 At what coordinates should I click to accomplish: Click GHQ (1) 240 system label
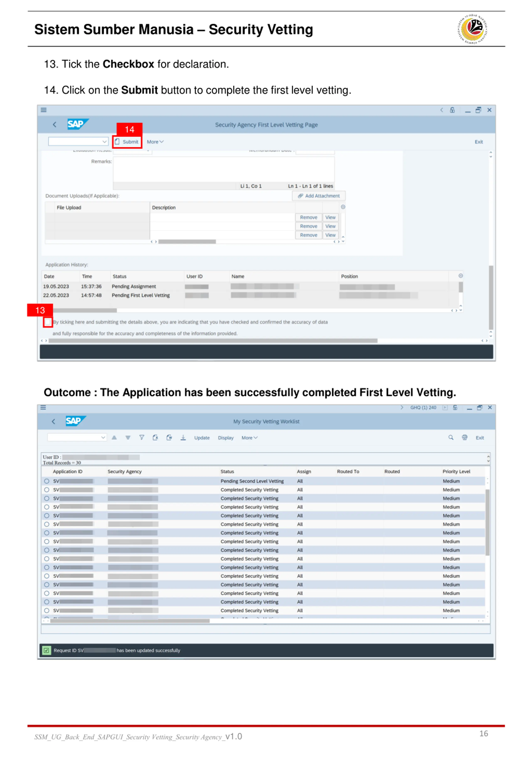pyautogui.click(x=423, y=407)
